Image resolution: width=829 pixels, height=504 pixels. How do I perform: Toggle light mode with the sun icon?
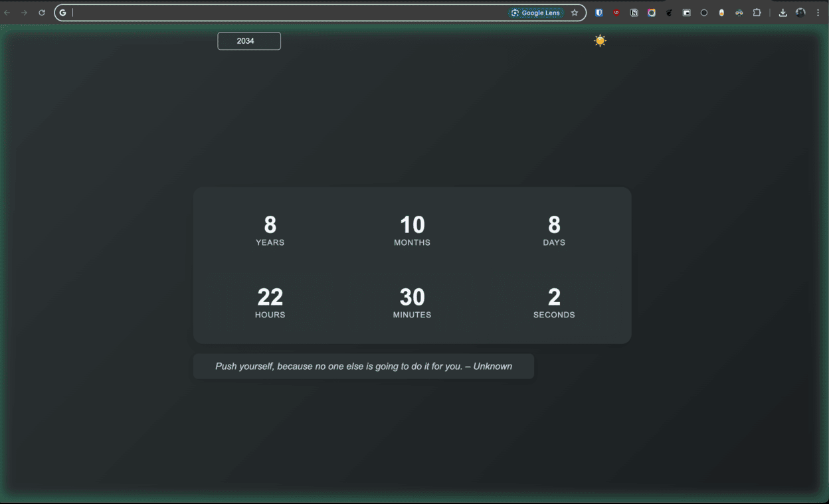coord(600,41)
